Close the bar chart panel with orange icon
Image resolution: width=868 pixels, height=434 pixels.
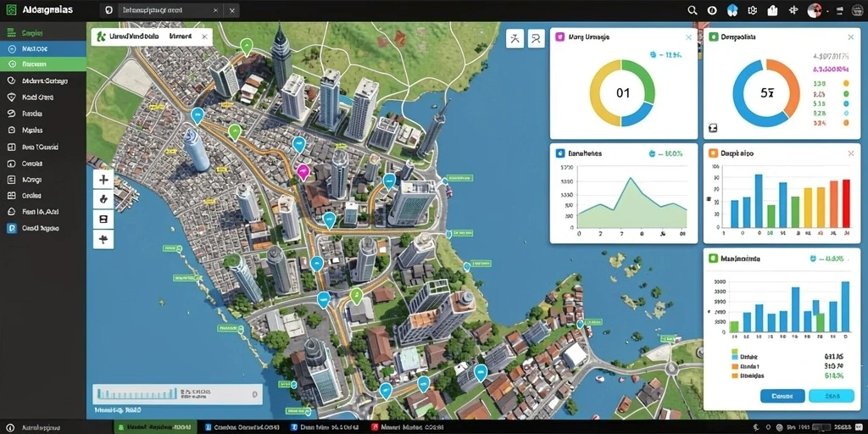point(851,153)
